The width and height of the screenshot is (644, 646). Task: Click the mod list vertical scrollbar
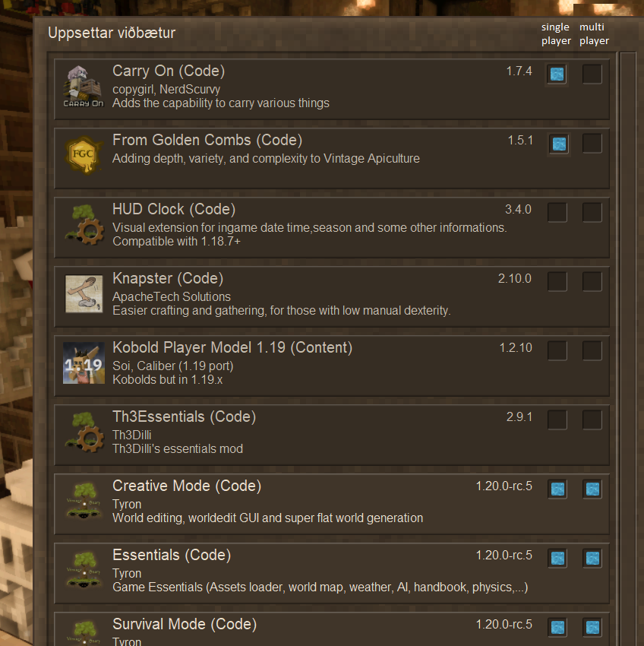(x=627, y=342)
